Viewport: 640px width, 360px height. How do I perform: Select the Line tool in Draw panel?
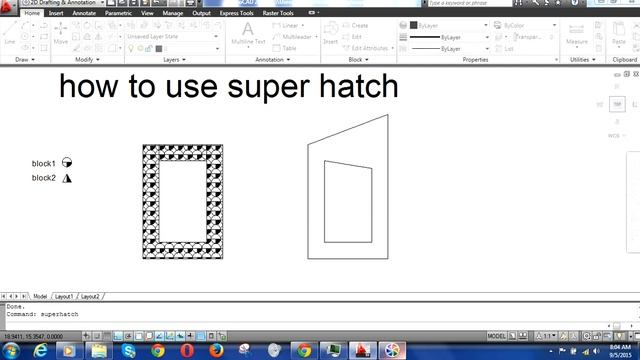point(9,33)
